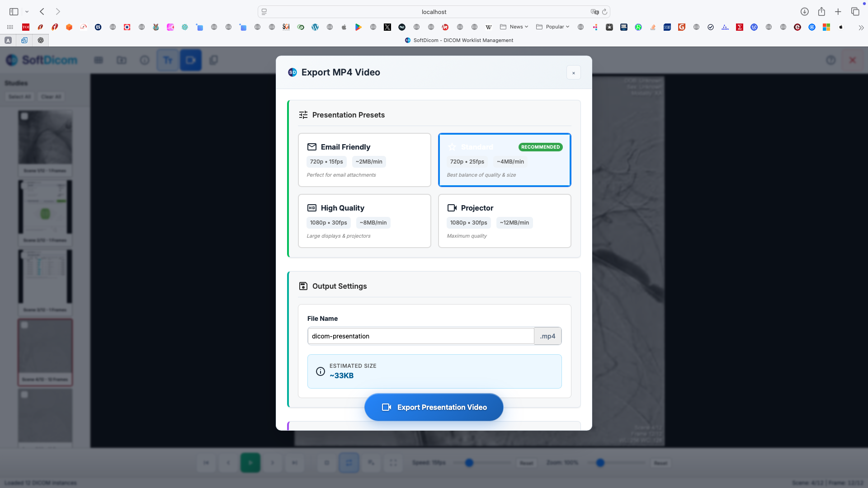This screenshot has height=488, width=868.
Task: Expand the sidebar options chevron
Action: [x=27, y=12]
